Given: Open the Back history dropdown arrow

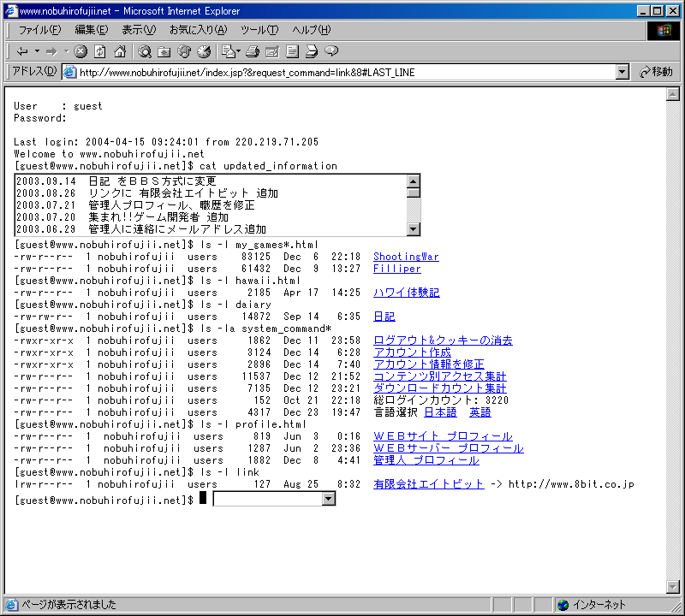Looking at the screenshot, I should click(37, 51).
